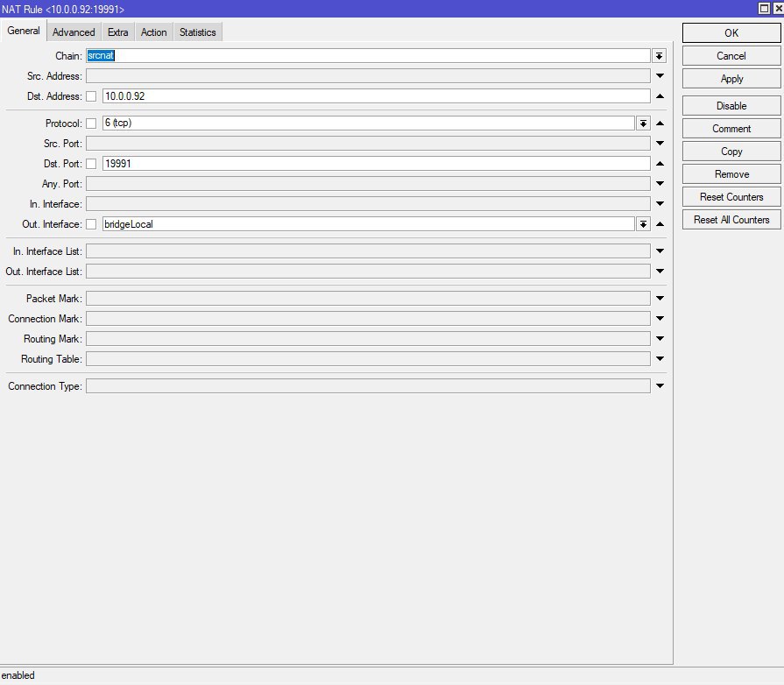
Task: Click the empty In. Interface List field
Action: (x=368, y=251)
